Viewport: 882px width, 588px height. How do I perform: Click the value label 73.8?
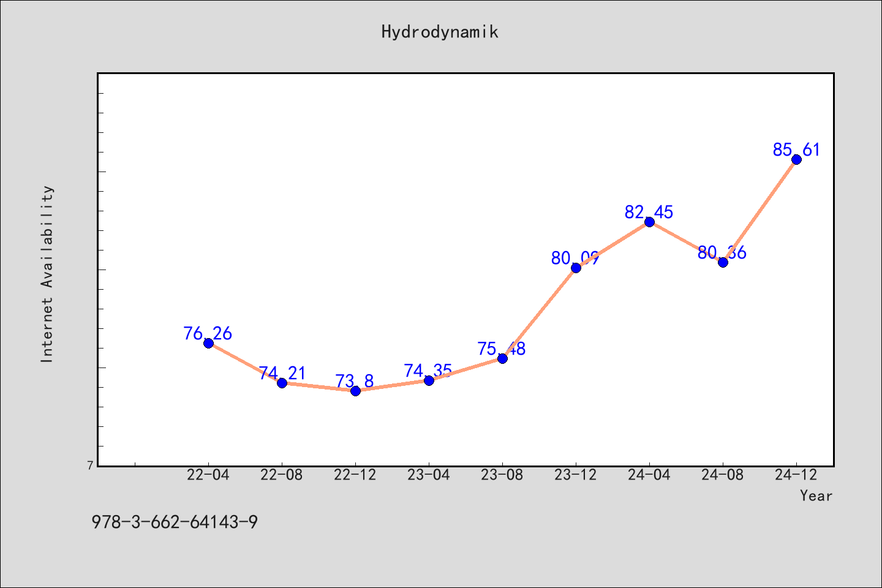(x=355, y=382)
